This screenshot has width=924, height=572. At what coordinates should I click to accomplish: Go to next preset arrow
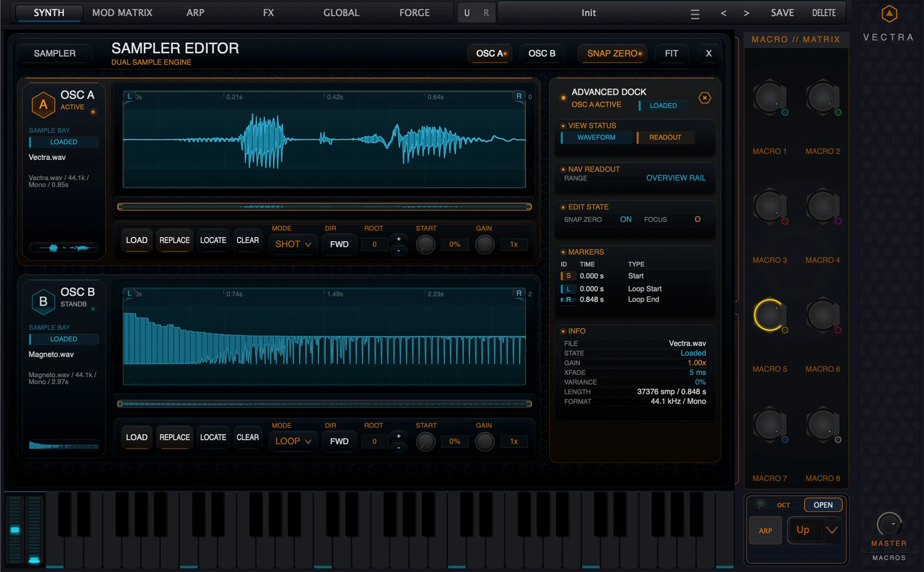point(746,13)
